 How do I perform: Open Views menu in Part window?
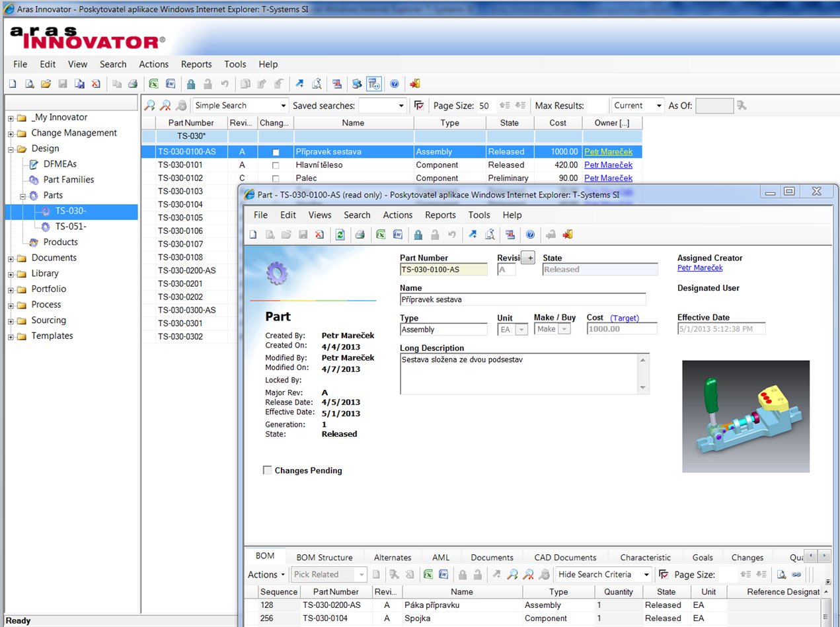coord(320,215)
